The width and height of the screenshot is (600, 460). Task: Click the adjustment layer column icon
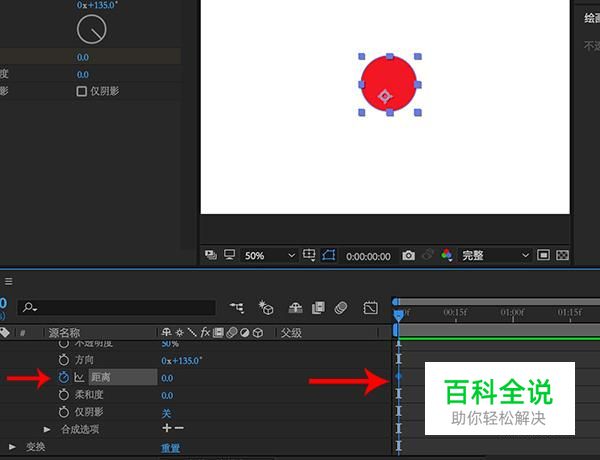pyautogui.click(x=245, y=333)
